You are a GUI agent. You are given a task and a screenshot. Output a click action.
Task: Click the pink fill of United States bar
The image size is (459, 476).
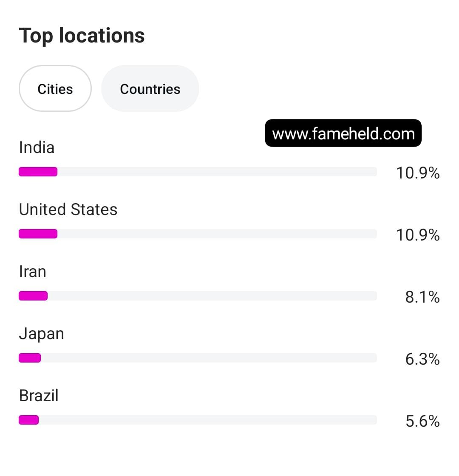coord(38,234)
